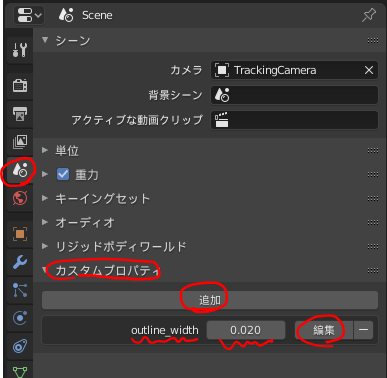The image size is (387, 378).
Task: Expand the キーイングセット panel
Action: [x=45, y=198]
